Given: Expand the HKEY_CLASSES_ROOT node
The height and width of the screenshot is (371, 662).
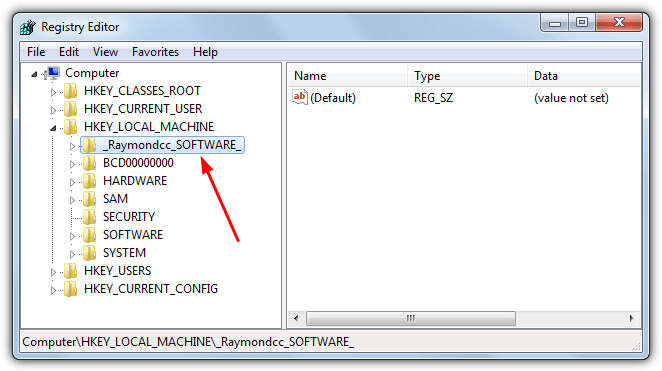Looking at the screenshot, I should pyautogui.click(x=53, y=92).
